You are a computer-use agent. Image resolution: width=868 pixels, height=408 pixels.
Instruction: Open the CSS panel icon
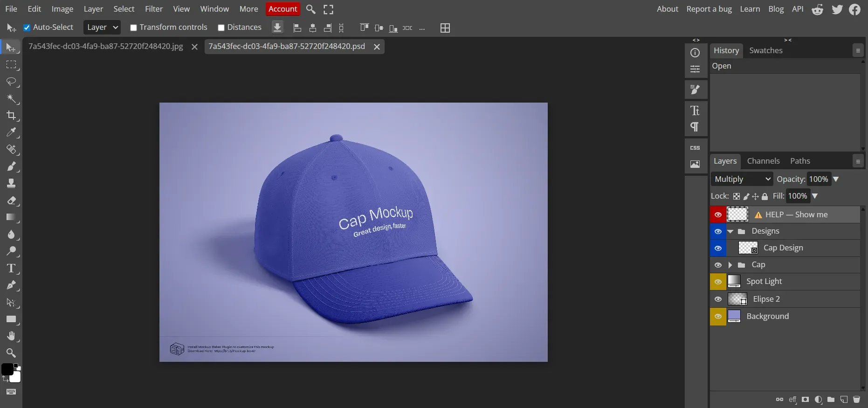(x=695, y=148)
